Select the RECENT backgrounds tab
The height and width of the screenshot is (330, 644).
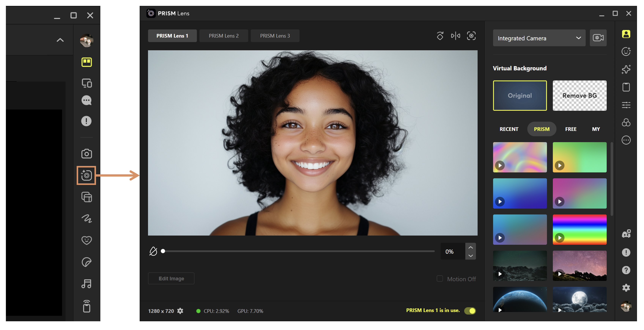509,129
